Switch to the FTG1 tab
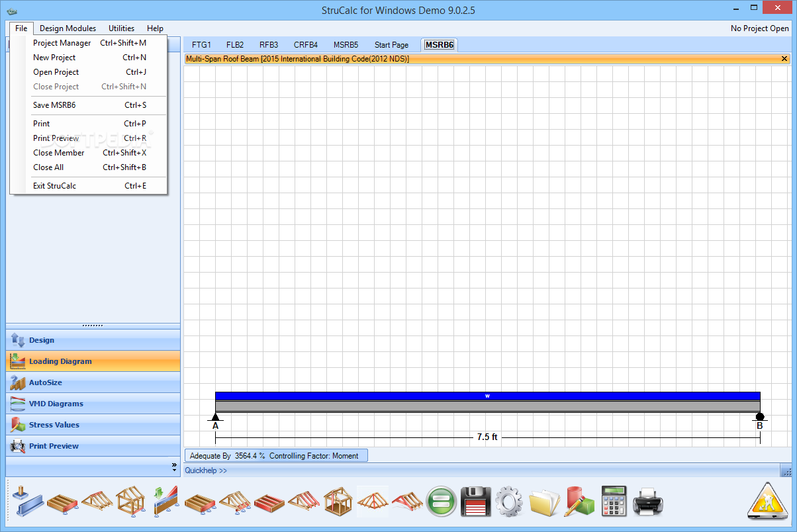Image resolution: width=797 pixels, height=532 pixels. click(x=201, y=45)
